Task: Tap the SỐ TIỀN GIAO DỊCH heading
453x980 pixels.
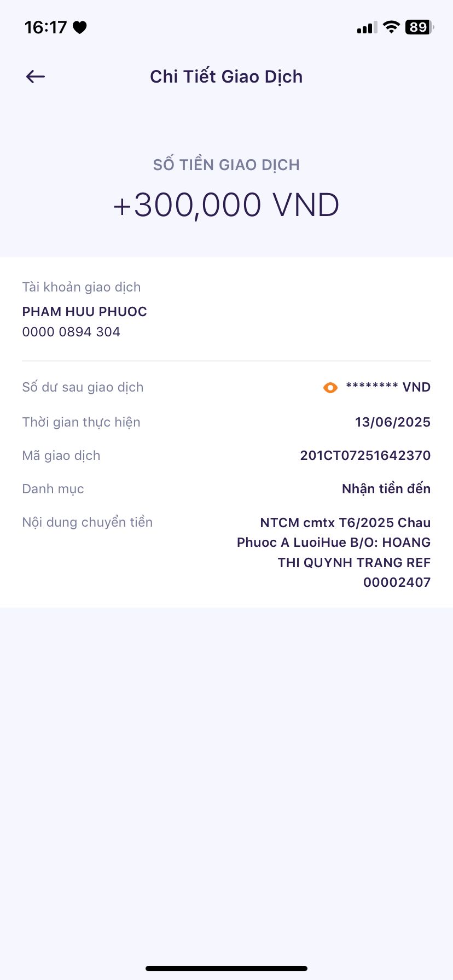Action: (x=226, y=165)
